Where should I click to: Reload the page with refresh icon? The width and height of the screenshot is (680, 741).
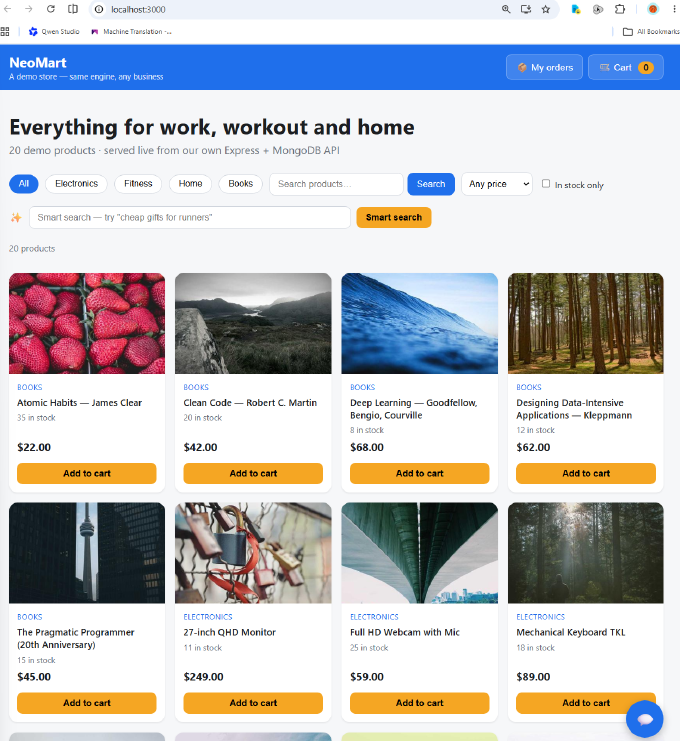coord(51,9)
